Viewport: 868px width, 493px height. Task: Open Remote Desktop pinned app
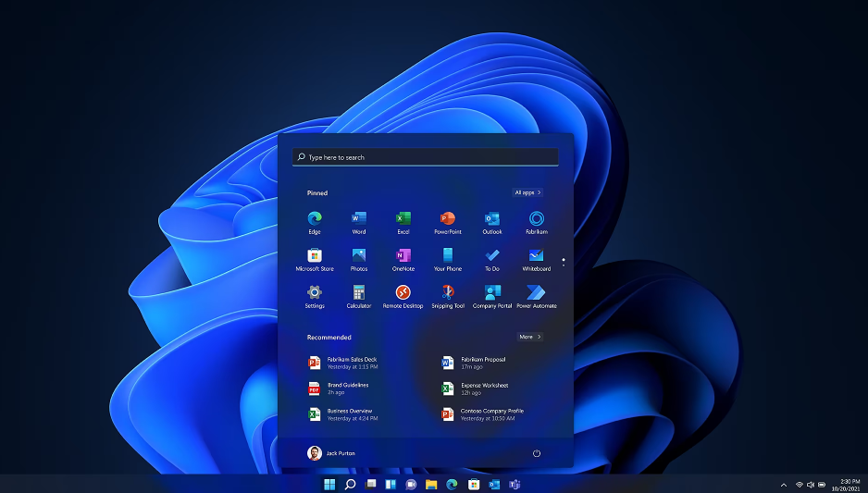tap(403, 293)
